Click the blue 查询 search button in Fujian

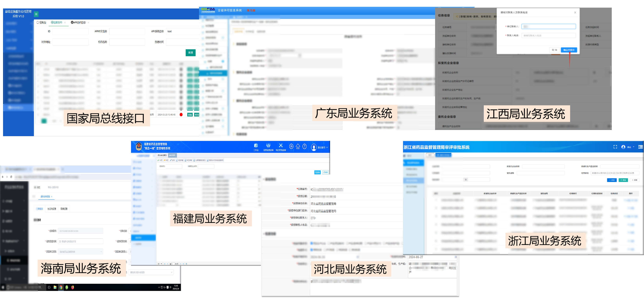click(317, 172)
